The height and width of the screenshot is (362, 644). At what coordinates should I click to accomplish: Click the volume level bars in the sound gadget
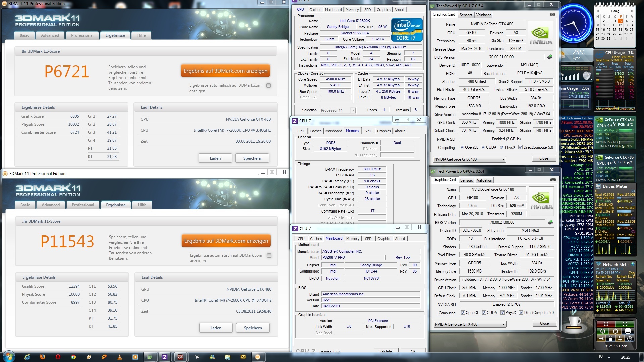point(571,77)
